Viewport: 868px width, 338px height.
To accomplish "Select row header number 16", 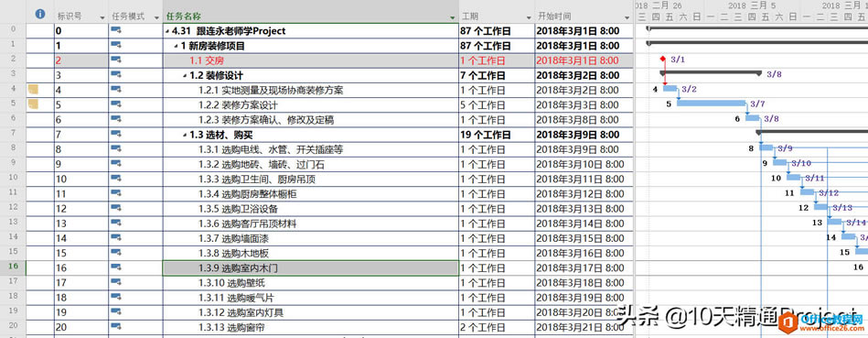I will pos(14,267).
